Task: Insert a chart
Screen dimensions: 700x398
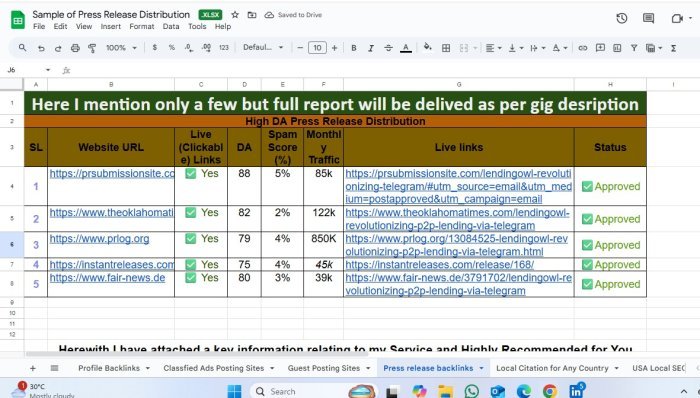Action: [617, 48]
